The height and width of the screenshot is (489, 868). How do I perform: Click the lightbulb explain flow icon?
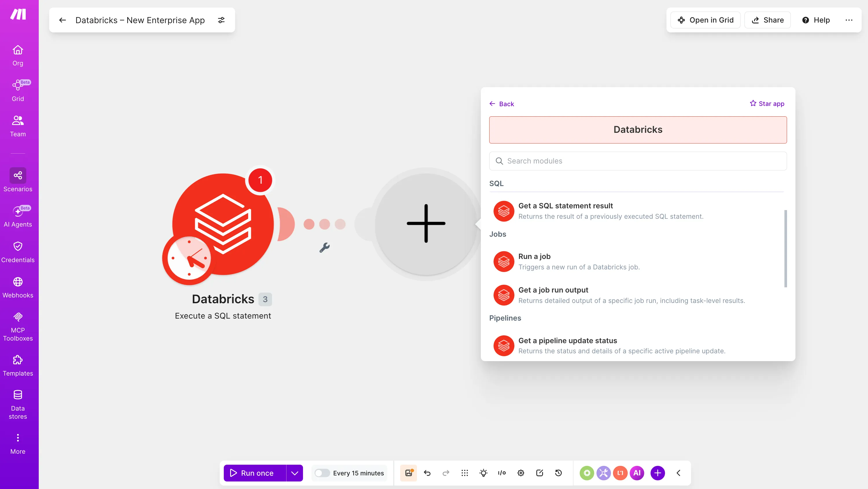[x=483, y=473]
